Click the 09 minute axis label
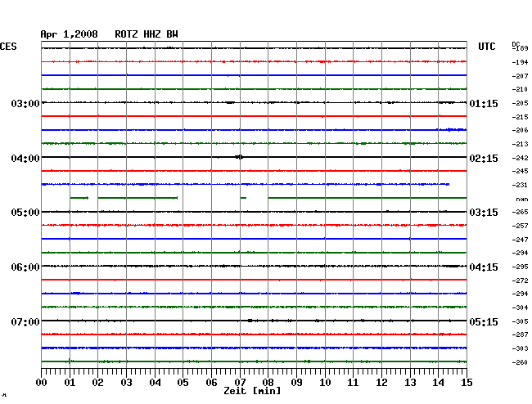Image resolution: width=532 pixels, height=404 pixels. [296, 383]
